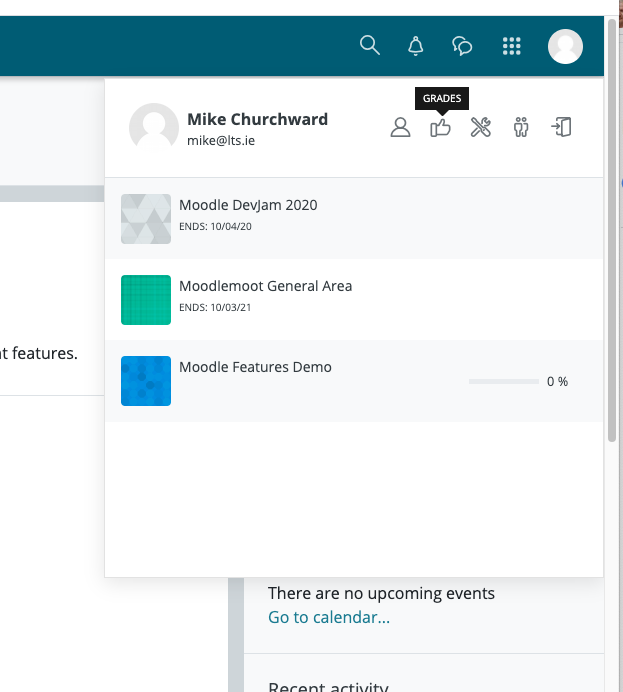Open the search magnifier in header
This screenshot has height=692, width=623.
pyautogui.click(x=370, y=45)
